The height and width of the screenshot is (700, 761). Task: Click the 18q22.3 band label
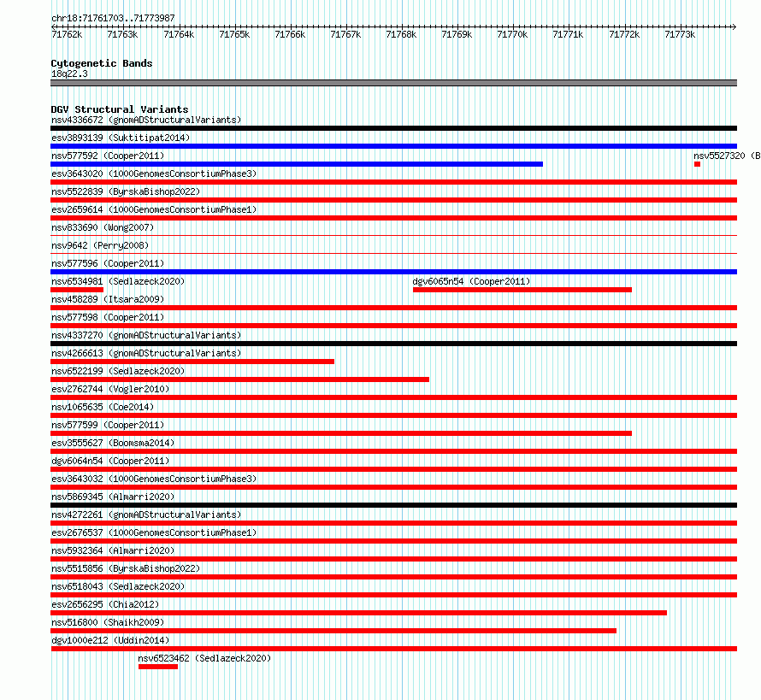click(x=69, y=74)
